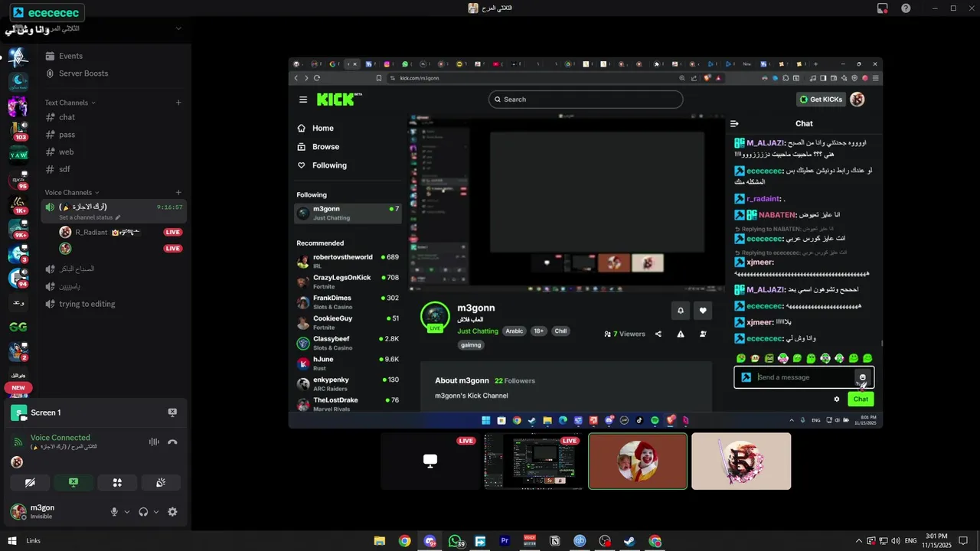Open the Kick hamburger menu
This screenshot has height=551, width=980.
click(x=303, y=99)
